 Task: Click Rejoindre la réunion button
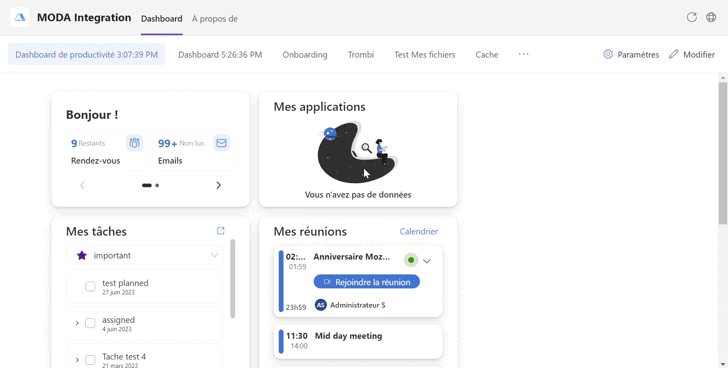click(x=367, y=282)
